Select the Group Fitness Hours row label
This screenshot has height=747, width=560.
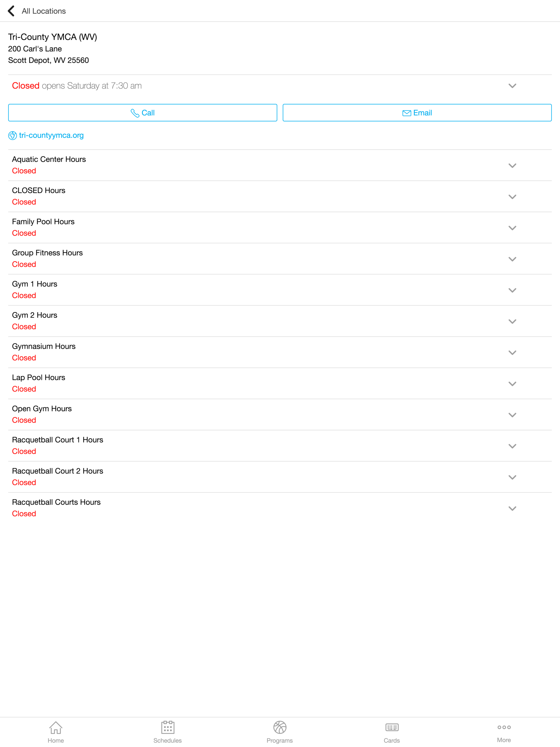pos(47,253)
